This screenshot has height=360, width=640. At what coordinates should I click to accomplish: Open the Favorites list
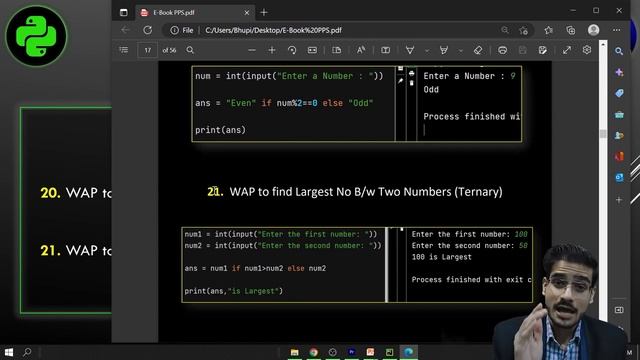549,30
